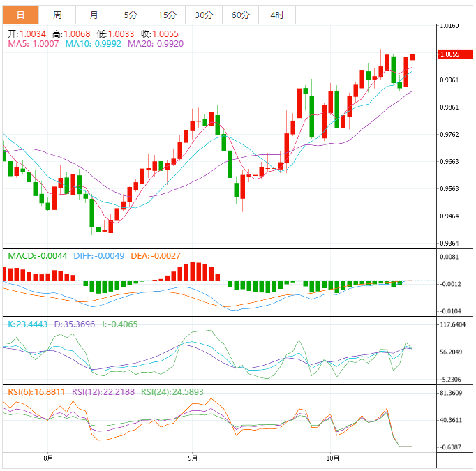Select the 日 (daily) chart tab

20,15
